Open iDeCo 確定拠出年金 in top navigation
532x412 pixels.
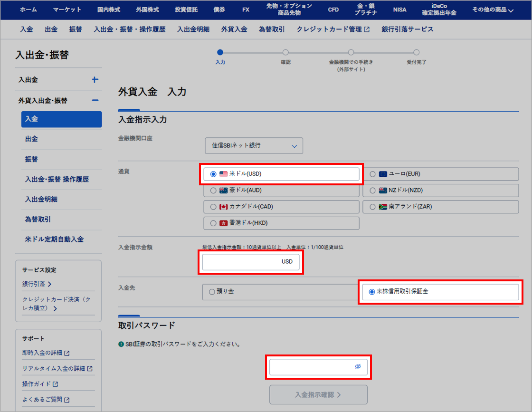coord(439,10)
